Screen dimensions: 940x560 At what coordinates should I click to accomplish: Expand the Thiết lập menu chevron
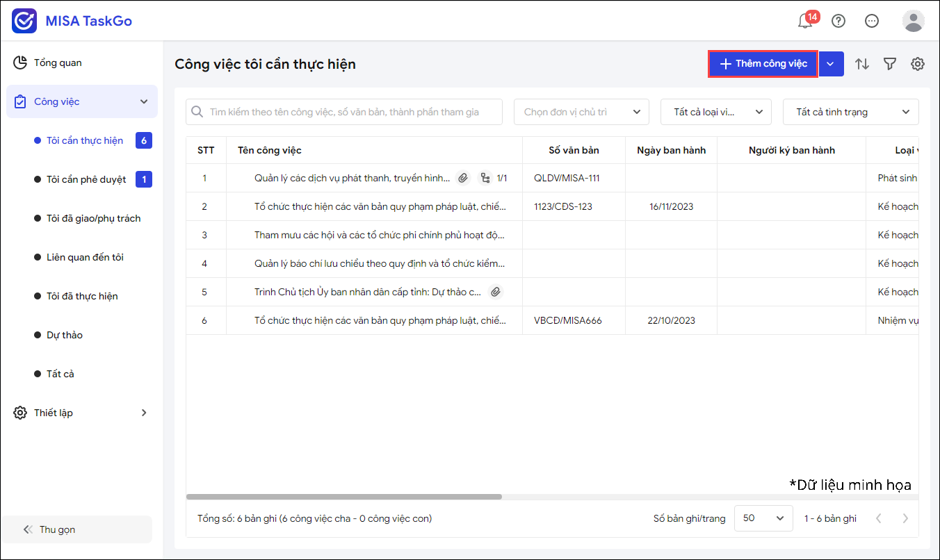144,413
